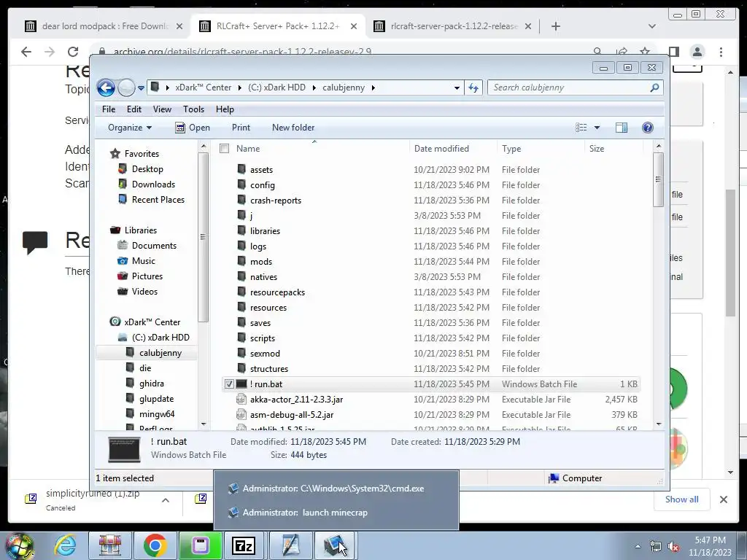Select the ghidra folder in navigation tree
The width and height of the screenshot is (747, 560).
coord(152,384)
